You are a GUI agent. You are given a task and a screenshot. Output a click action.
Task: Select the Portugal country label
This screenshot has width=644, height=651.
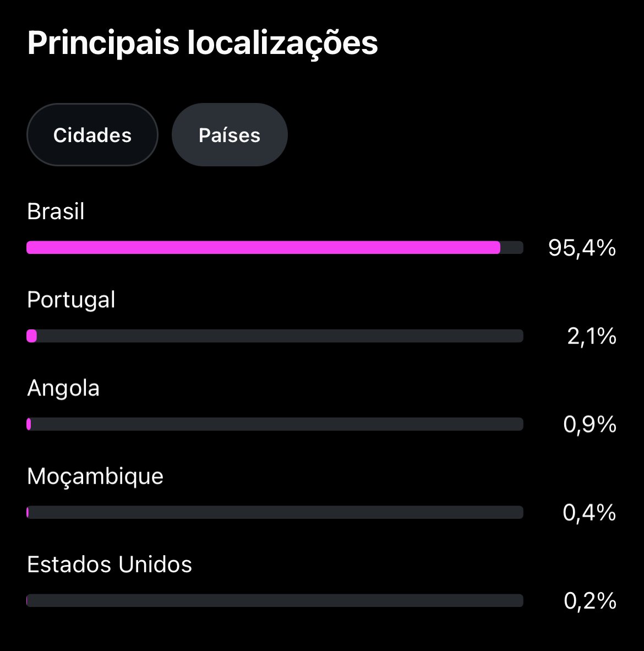click(71, 300)
